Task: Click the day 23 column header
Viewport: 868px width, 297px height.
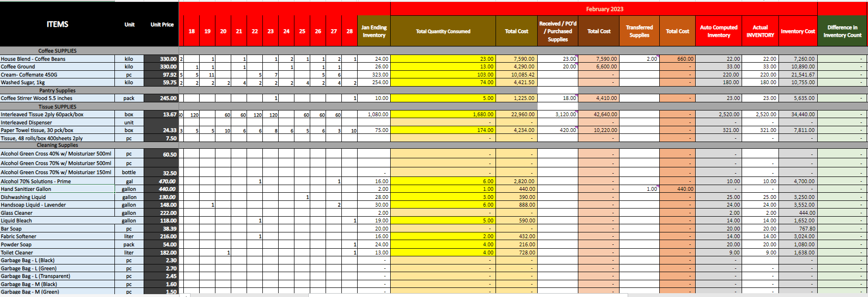Action: pos(271,31)
